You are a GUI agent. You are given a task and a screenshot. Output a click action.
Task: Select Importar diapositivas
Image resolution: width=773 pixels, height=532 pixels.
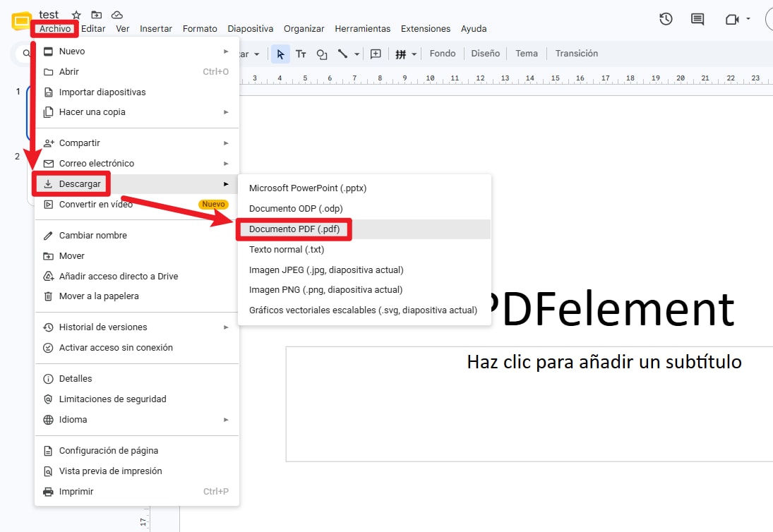tap(136, 92)
